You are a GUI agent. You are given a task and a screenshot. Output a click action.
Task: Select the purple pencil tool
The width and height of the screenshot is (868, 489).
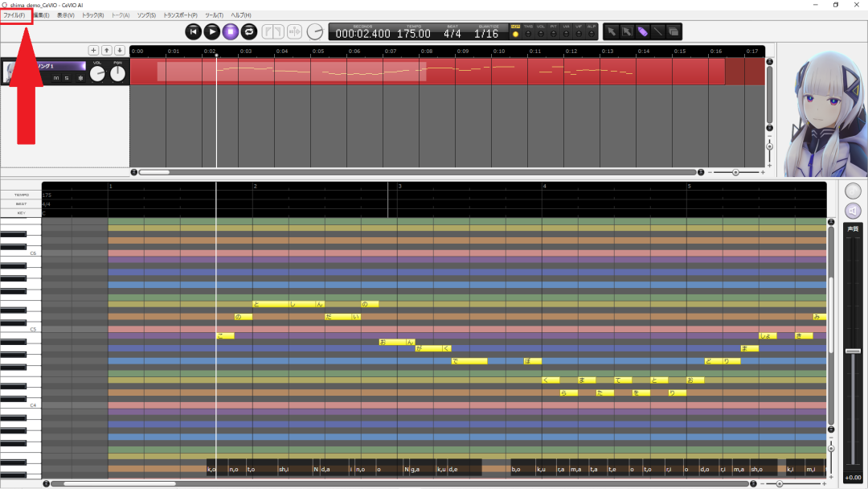(642, 32)
